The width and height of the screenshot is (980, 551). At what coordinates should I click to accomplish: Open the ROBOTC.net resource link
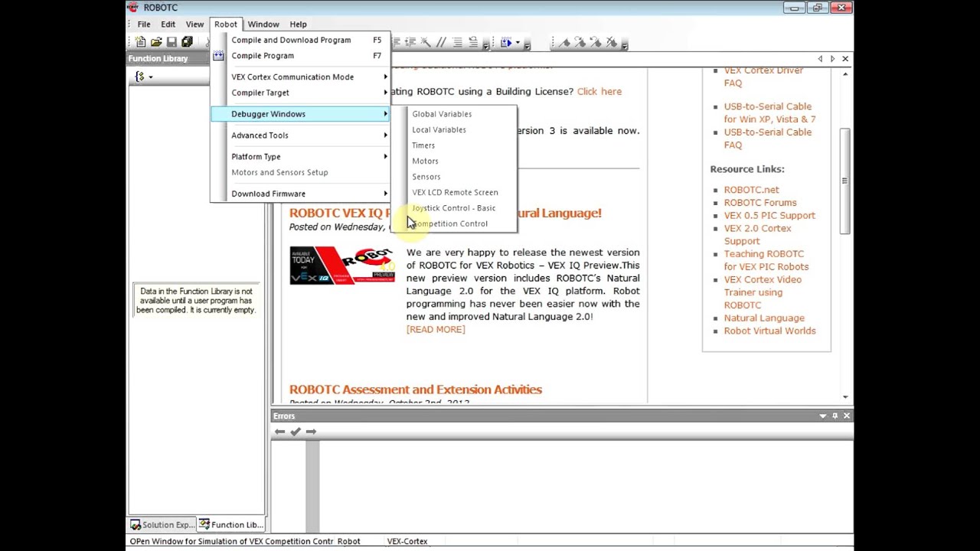[x=752, y=190]
